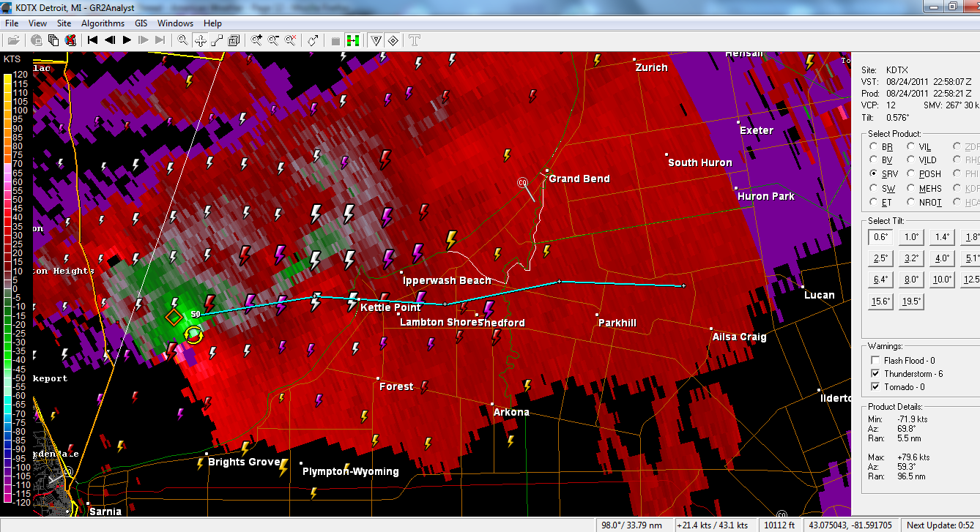The image size is (980, 532).
Task: Toggle the mesocyclone diamond marker icon
Action: [393, 40]
